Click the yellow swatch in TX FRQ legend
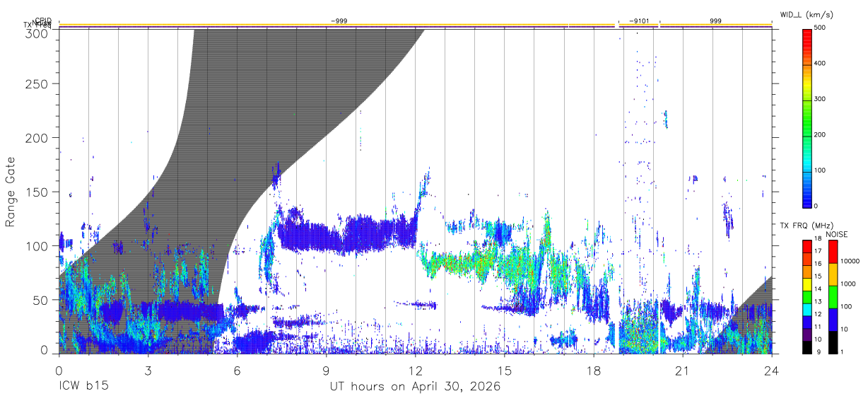 [x=807, y=284]
